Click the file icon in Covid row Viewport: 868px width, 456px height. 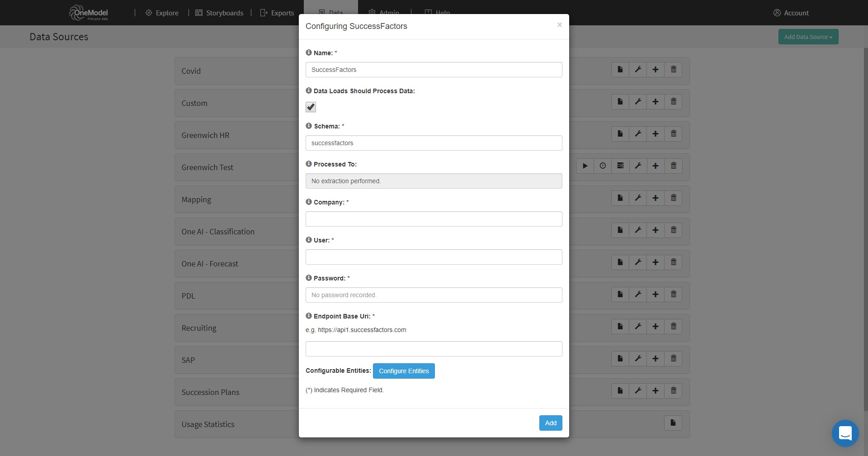tap(620, 70)
